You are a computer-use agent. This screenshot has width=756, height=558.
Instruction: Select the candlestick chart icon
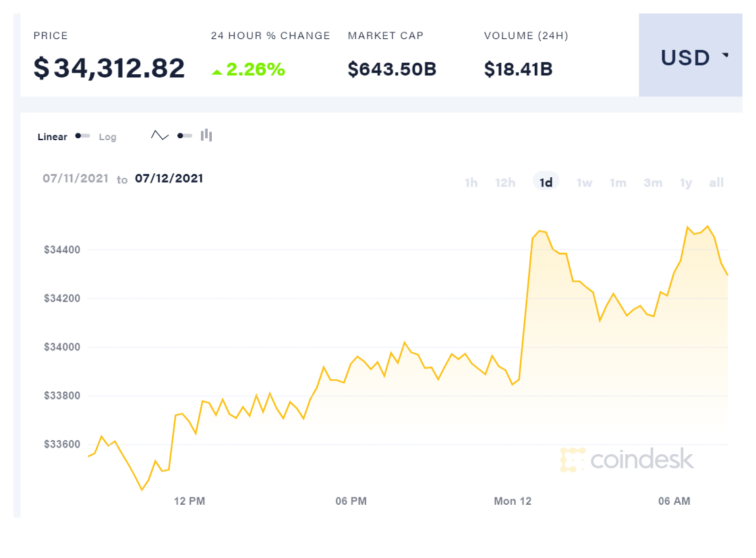206,135
